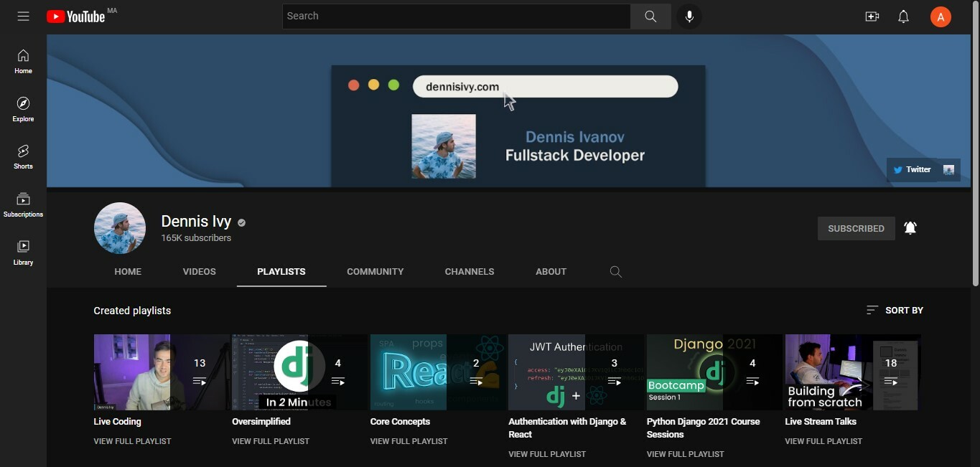This screenshot has height=467, width=980.
Task: Activate voice search microphone
Action: click(689, 16)
